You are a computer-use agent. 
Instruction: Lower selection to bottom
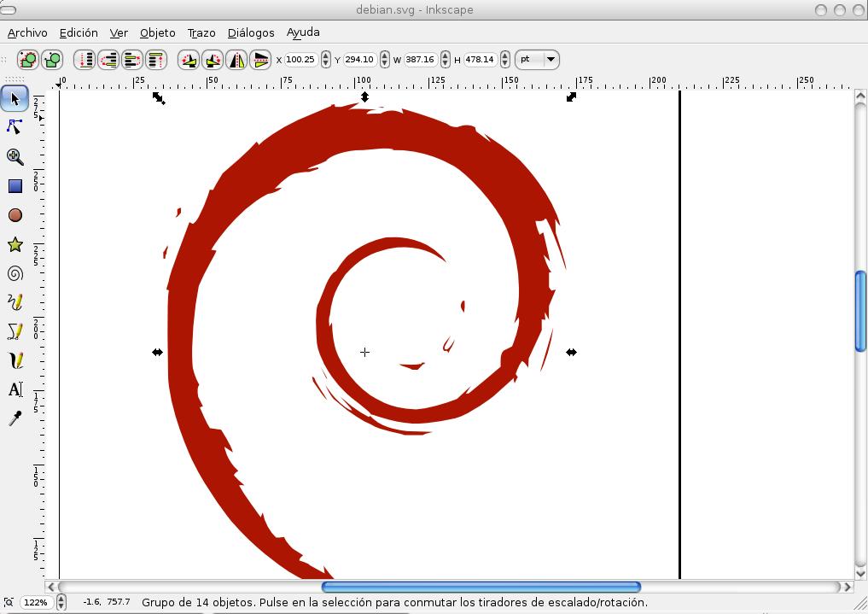click(x=84, y=59)
